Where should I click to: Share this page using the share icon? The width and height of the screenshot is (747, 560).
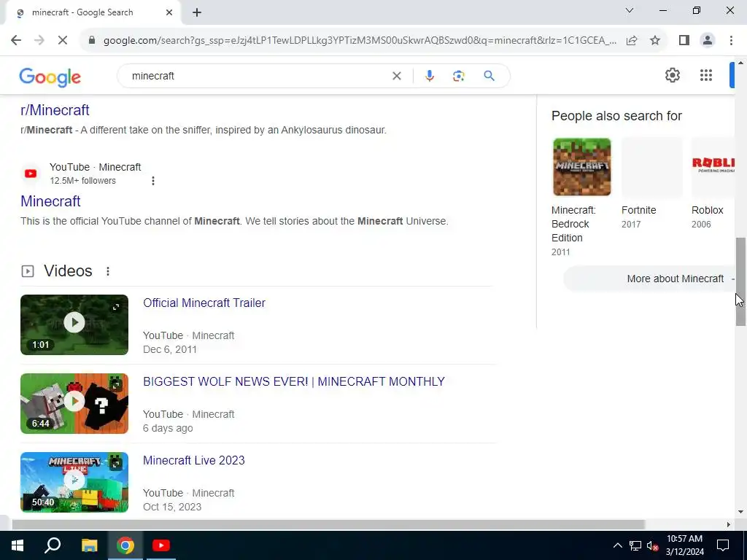(x=632, y=41)
